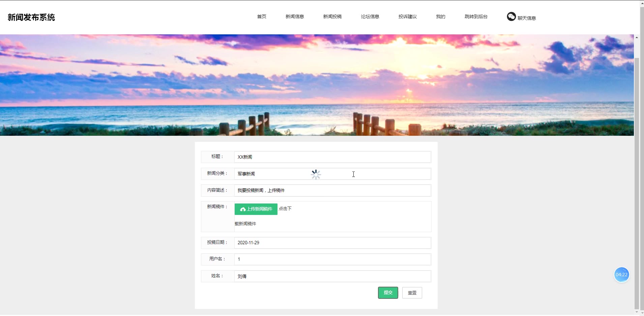The width and height of the screenshot is (644, 316).
Task: Click the 投稿日期： field label
Action: tap(217, 242)
